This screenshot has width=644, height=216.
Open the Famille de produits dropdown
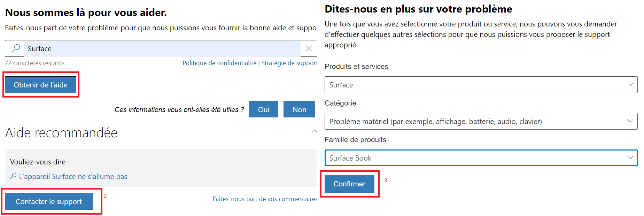coord(481,158)
